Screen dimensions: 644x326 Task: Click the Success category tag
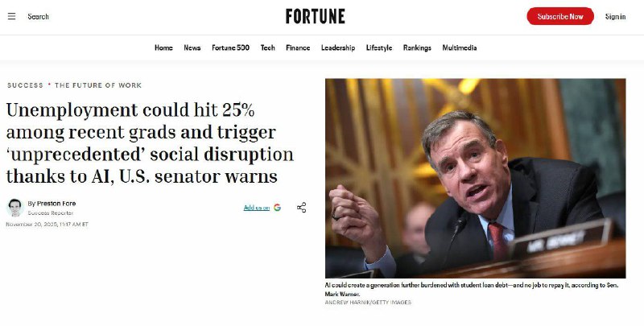pos(25,85)
